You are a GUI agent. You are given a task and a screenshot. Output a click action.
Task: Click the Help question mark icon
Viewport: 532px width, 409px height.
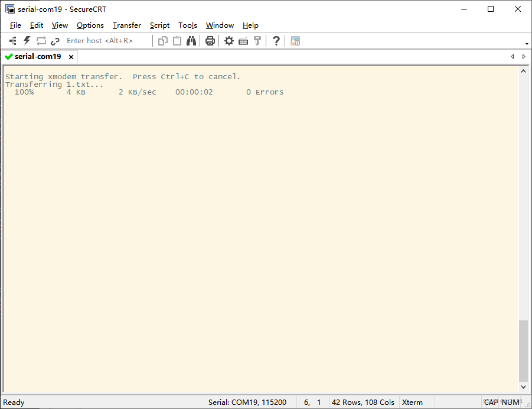(276, 40)
